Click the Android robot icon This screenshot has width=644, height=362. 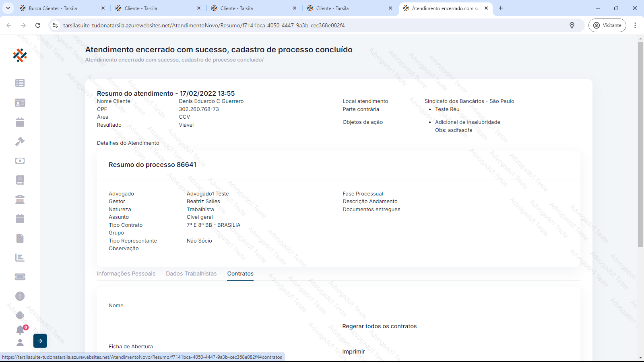20,315
